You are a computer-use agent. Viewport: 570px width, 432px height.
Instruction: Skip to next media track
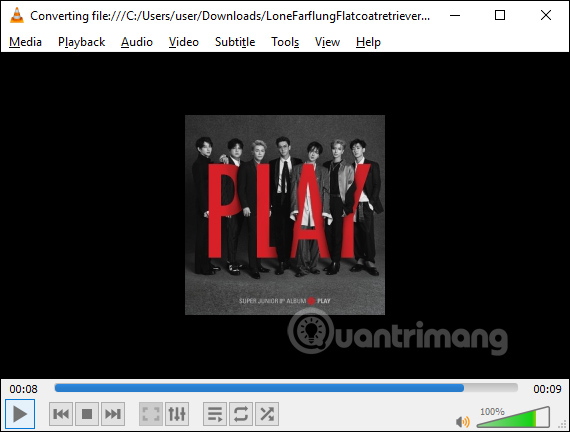(x=113, y=414)
